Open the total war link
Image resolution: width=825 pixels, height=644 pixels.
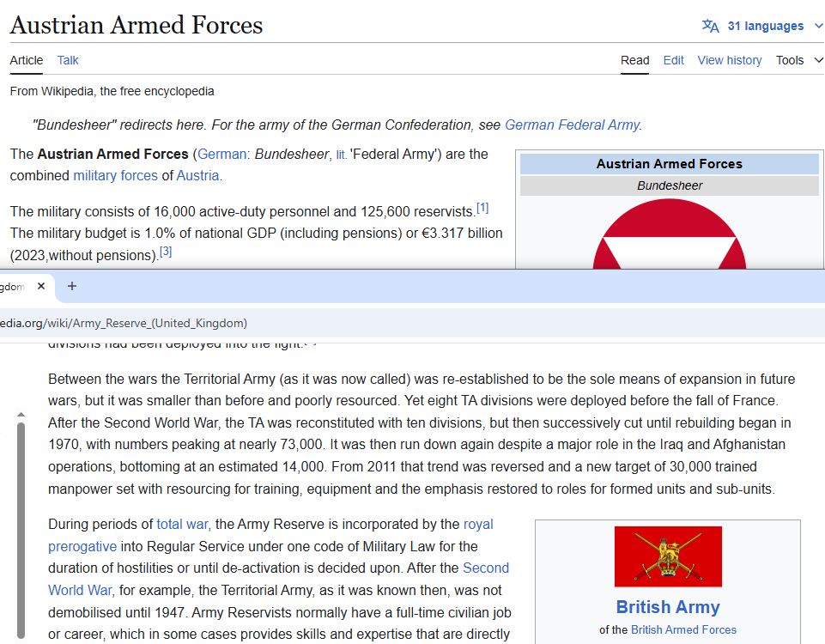[x=183, y=525]
